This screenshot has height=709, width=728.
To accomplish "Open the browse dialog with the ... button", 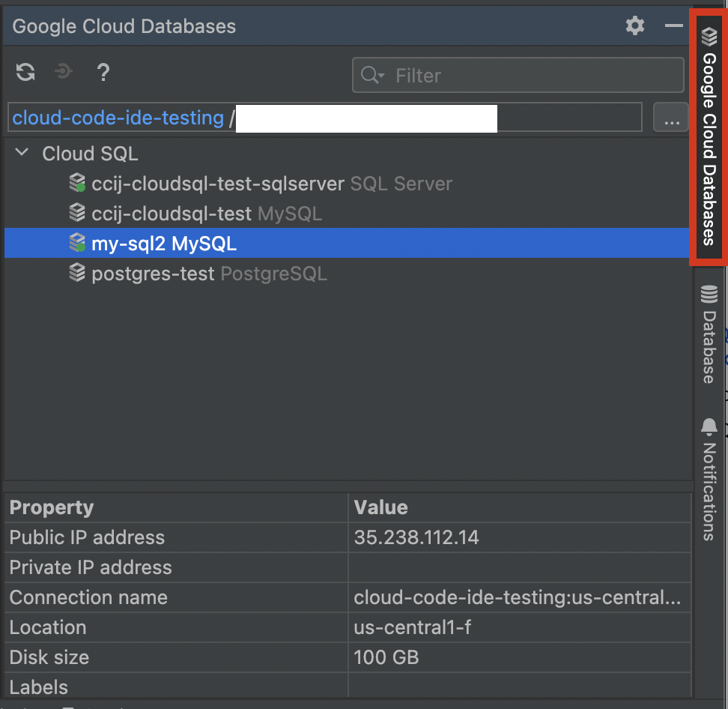I will coord(671,117).
